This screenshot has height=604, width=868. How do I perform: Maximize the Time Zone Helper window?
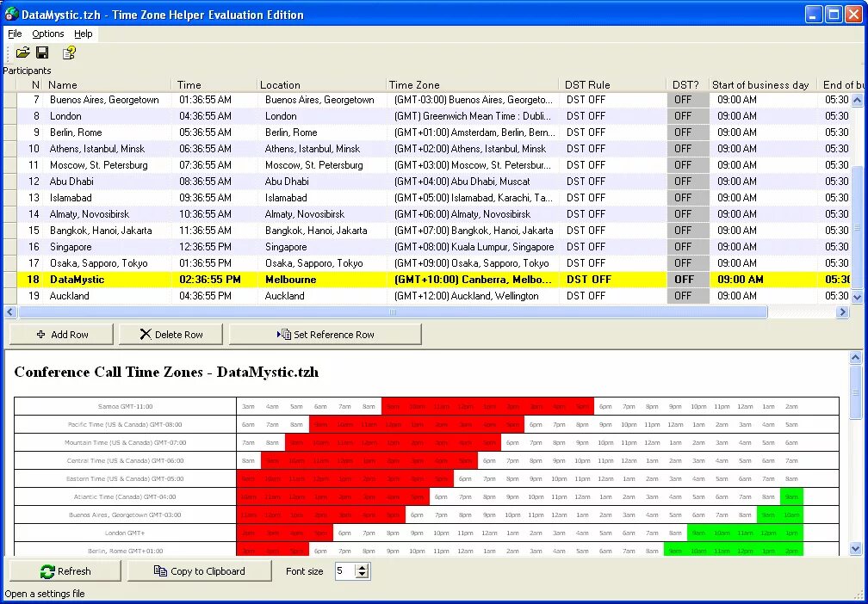tap(834, 14)
